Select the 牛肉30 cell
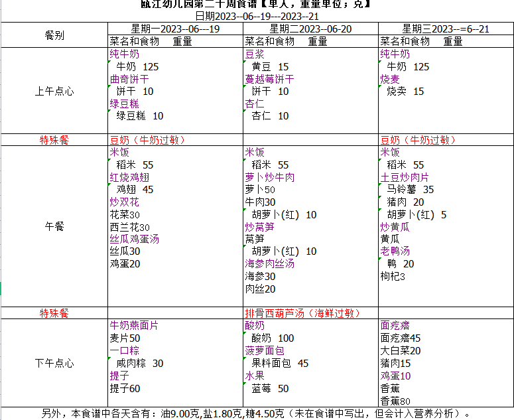The height and width of the screenshot is (420, 514). (260, 202)
